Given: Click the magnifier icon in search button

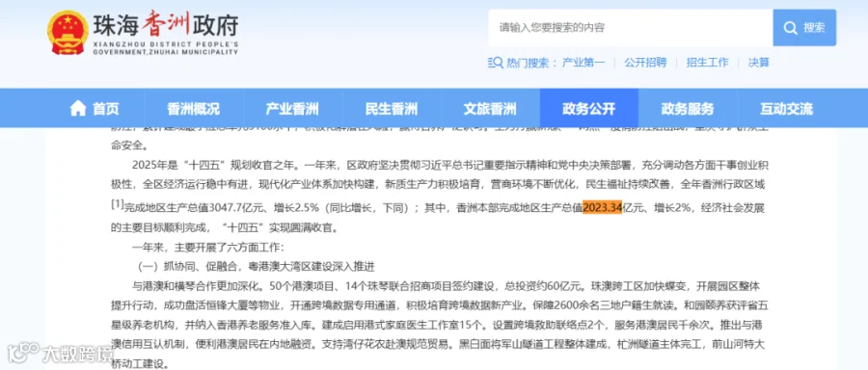Looking at the screenshot, I should tap(790, 28).
